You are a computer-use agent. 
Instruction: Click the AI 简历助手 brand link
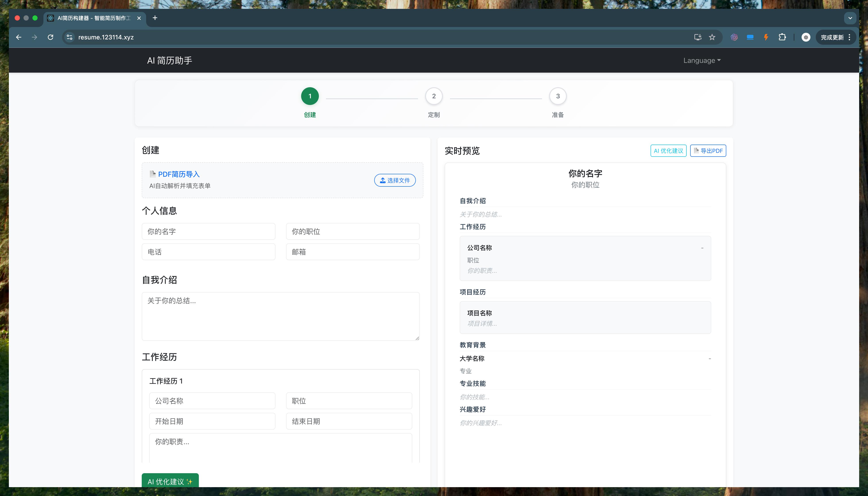coord(170,60)
